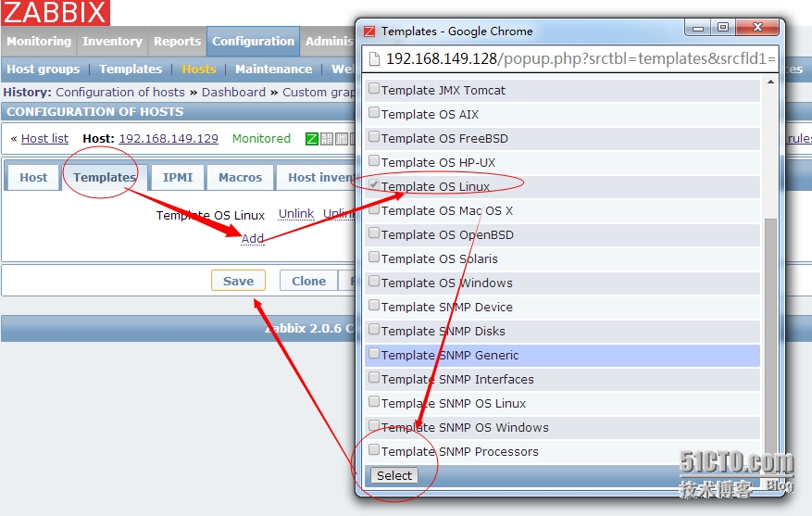Click the 'Template OS Windows' row text
This screenshot has width=812, height=516.
447,283
